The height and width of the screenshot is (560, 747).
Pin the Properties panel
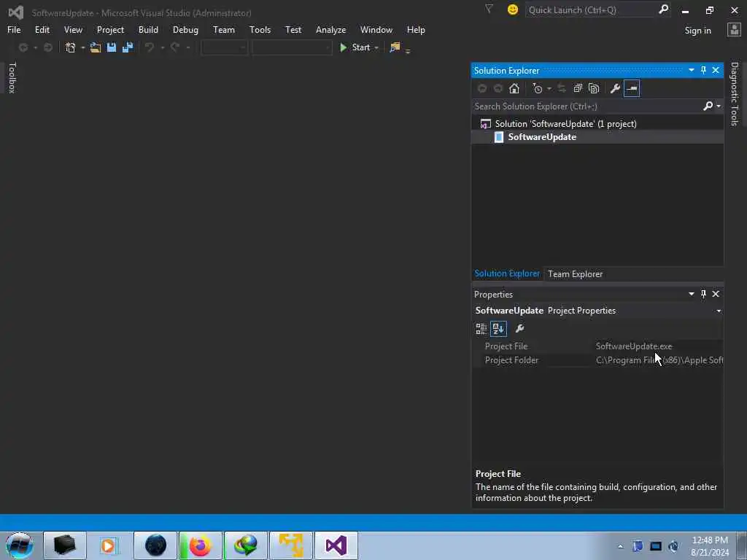pyautogui.click(x=703, y=295)
